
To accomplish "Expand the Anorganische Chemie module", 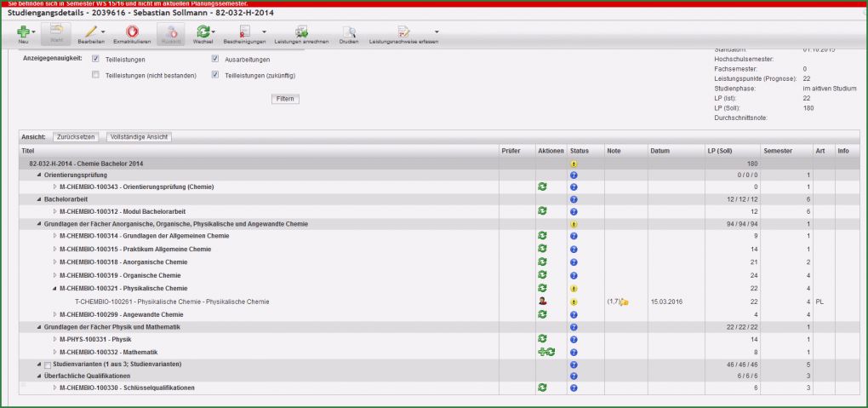I will [x=54, y=262].
